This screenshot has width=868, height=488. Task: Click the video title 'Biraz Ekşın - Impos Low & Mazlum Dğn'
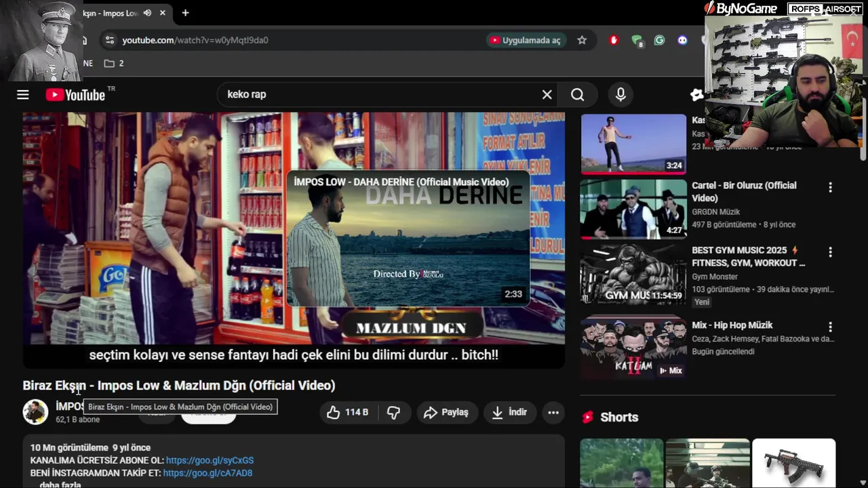[x=179, y=385]
